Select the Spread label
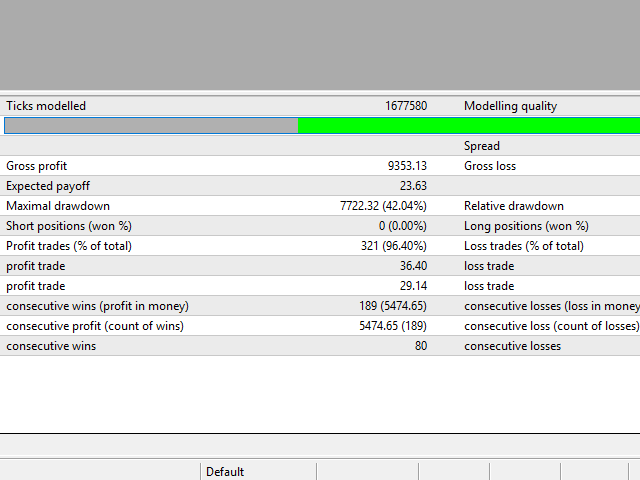Viewport: 640px width, 480px height. pyautogui.click(x=482, y=146)
